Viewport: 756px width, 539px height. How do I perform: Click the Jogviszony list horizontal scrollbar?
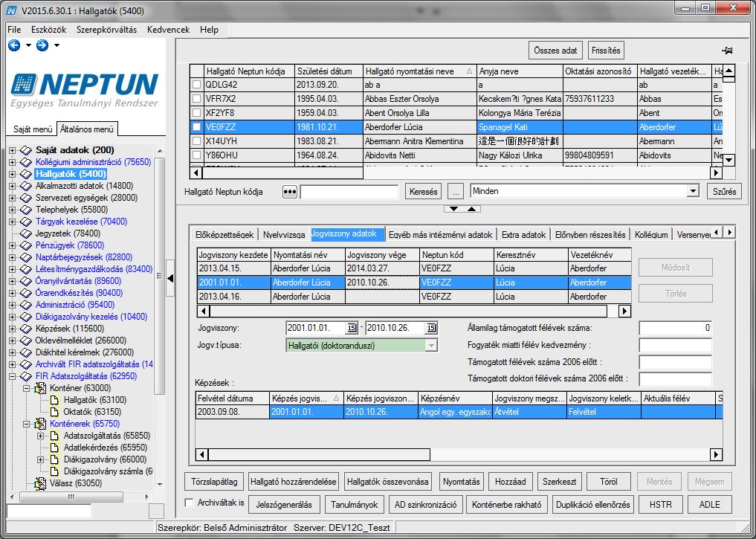pyautogui.click(x=414, y=311)
